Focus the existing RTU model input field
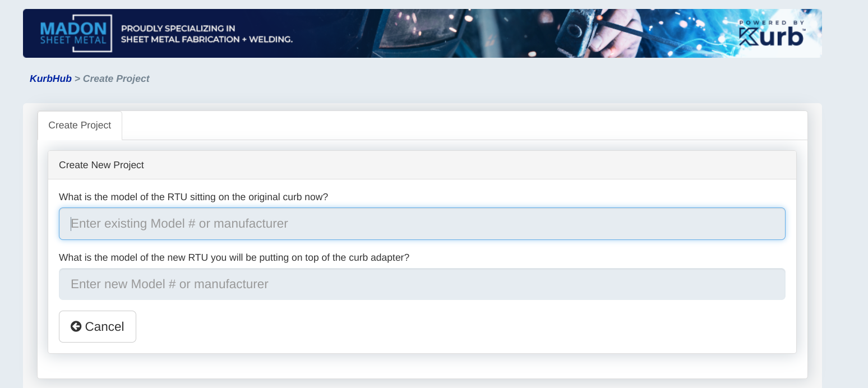 pos(422,224)
